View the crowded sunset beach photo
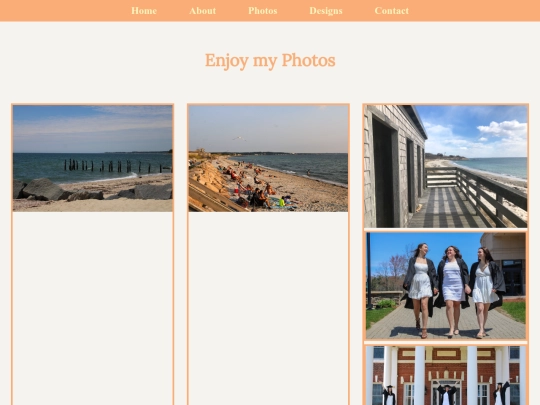 pyautogui.click(x=268, y=158)
